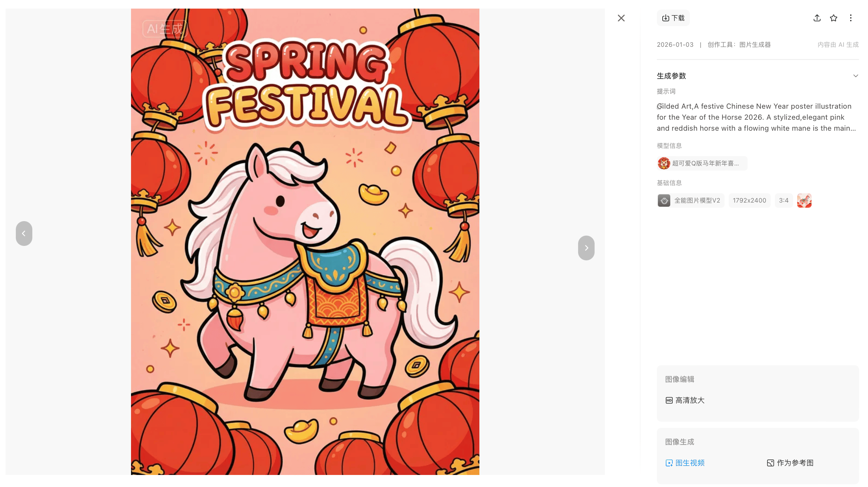Click the reference image thumbnail

click(804, 201)
